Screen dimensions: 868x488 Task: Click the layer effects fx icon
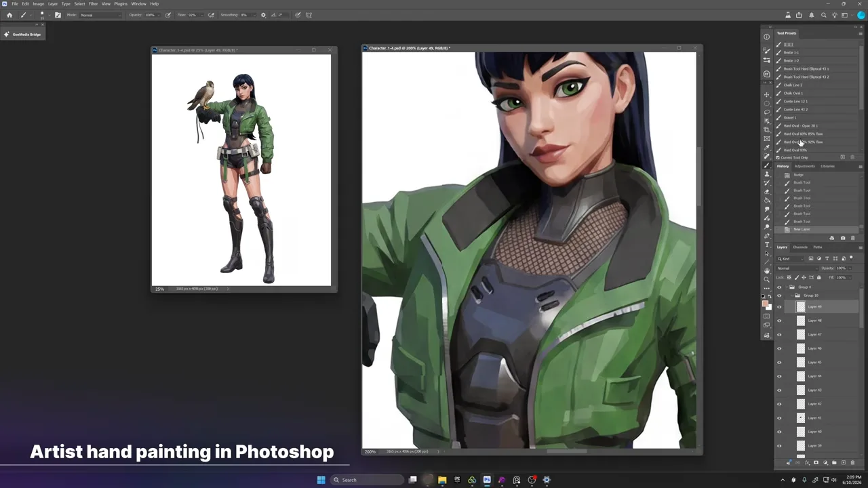click(x=807, y=462)
